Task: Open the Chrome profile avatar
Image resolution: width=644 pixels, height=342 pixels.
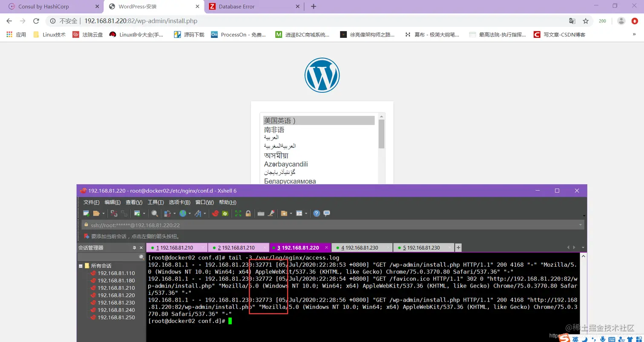Action: click(x=621, y=21)
